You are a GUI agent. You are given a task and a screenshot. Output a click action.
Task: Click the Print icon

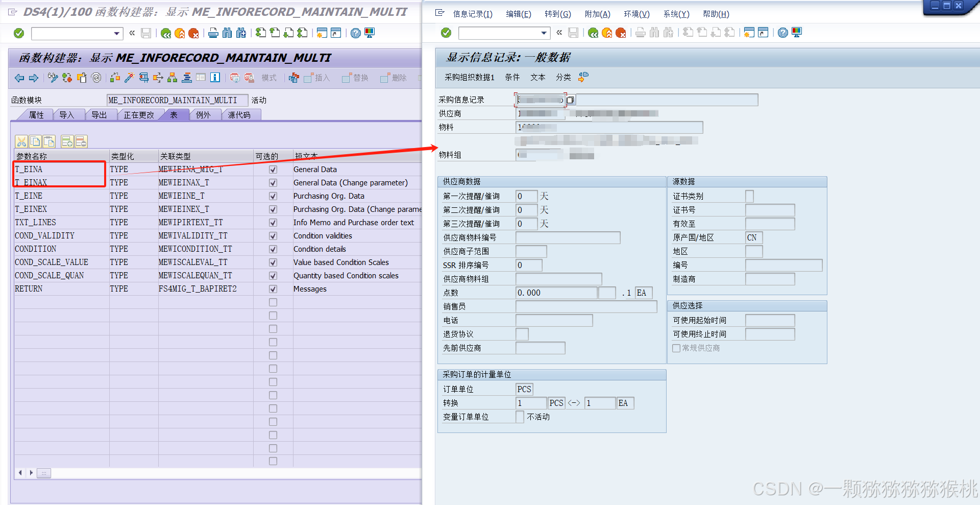(x=213, y=33)
